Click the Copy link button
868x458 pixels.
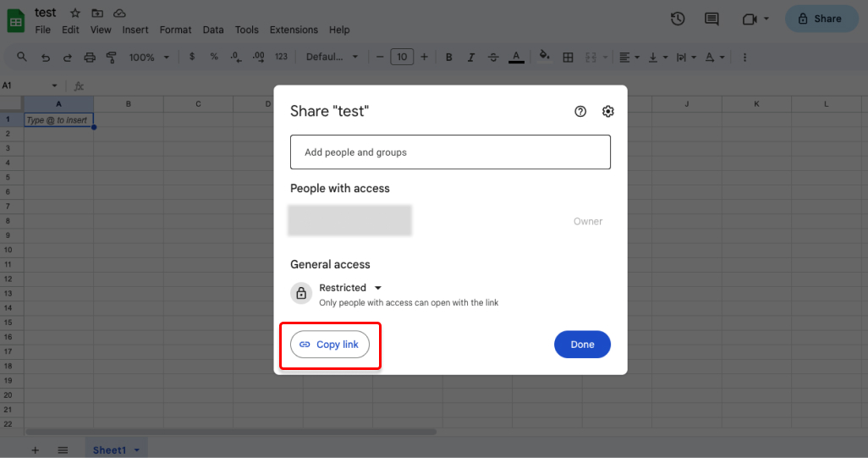coord(329,345)
